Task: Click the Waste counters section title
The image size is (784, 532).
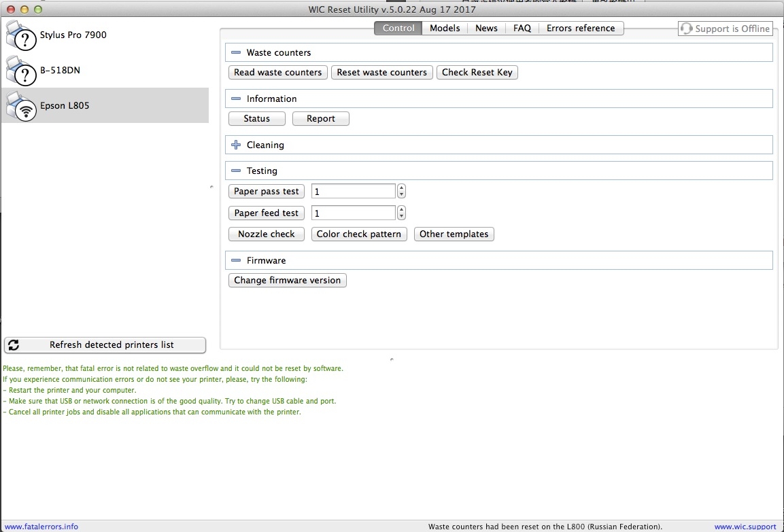Action: (279, 52)
